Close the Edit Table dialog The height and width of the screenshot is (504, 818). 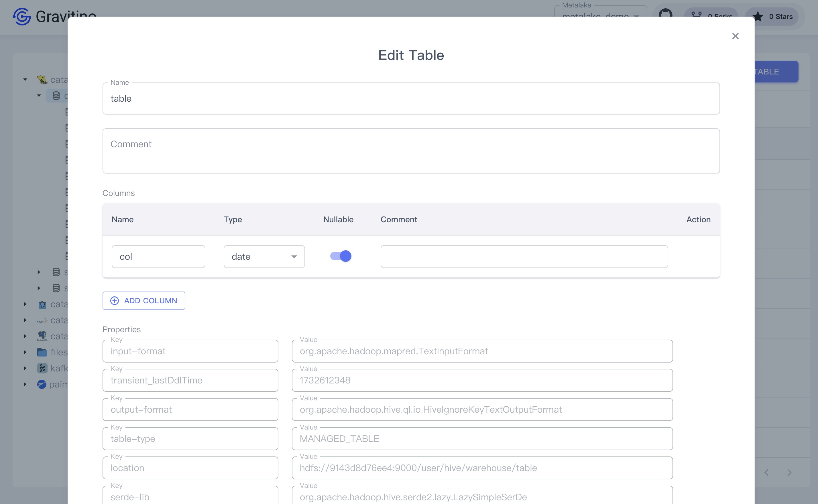pyautogui.click(x=735, y=36)
